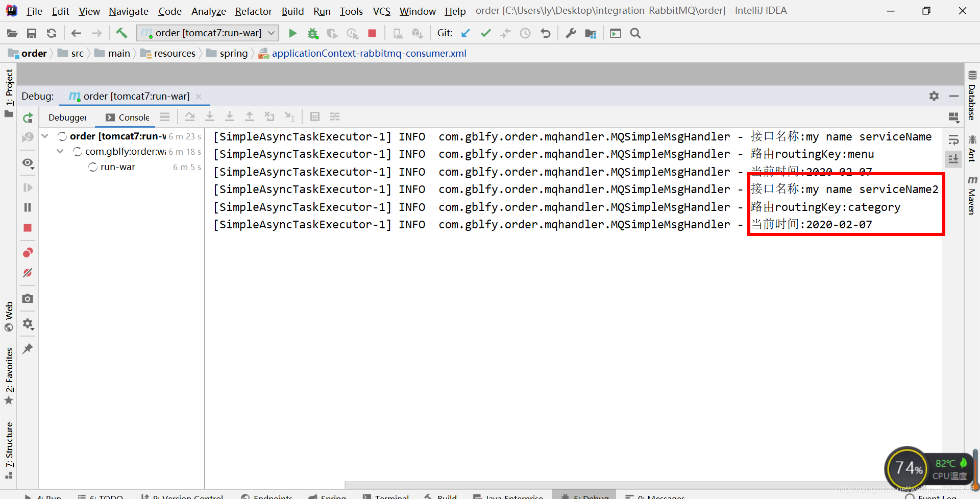980x499 pixels.
Task: Click Step Out icon in debug toolbar
Action: point(250,117)
